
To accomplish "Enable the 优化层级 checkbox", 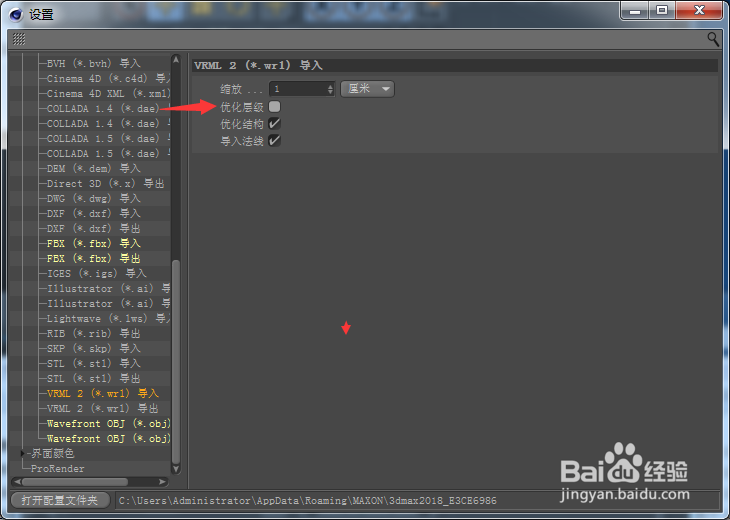I will point(275,107).
